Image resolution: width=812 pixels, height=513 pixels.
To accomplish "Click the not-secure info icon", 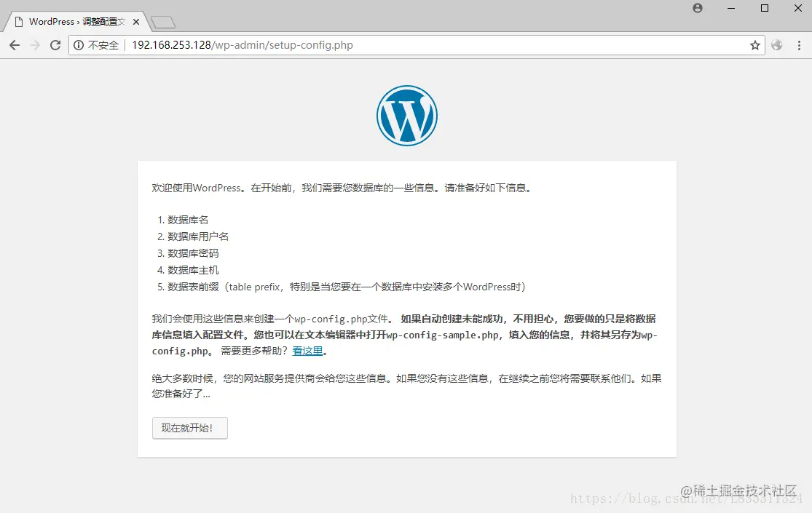I will [x=78, y=45].
